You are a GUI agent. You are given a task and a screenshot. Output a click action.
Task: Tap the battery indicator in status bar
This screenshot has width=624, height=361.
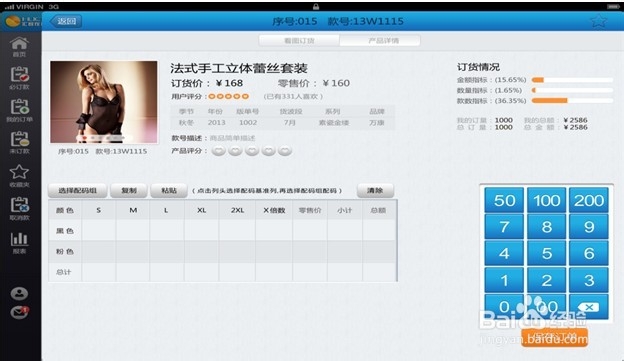(x=613, y=7)
